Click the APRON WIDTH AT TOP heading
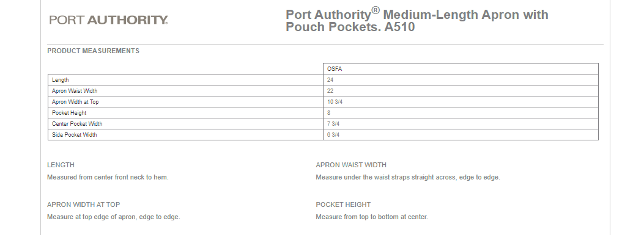 point(83,204)
